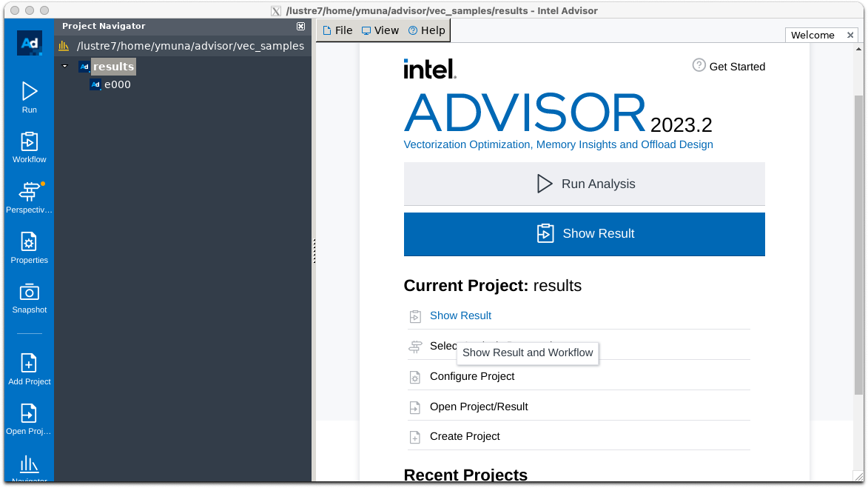This screenshot has width=868, height=488.
Task: Select the Add Project sidebar icon
Action: click(29, 367)
